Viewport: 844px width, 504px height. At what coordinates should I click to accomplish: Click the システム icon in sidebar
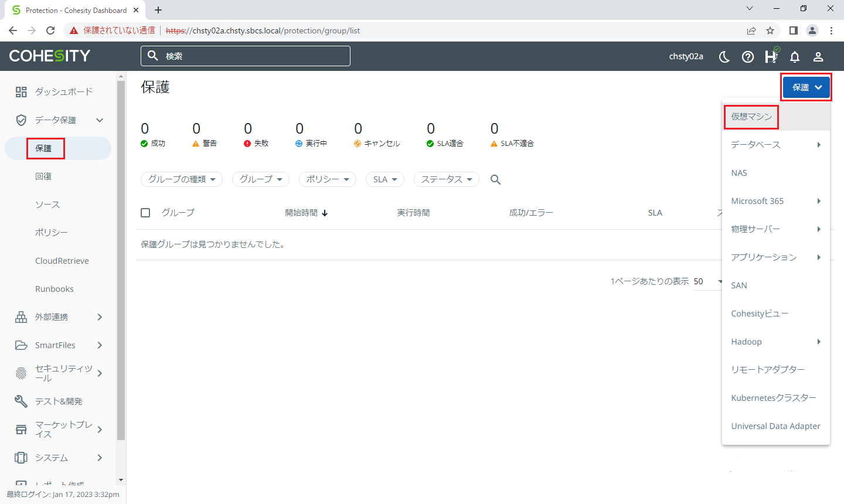click(x=21, y=458)
